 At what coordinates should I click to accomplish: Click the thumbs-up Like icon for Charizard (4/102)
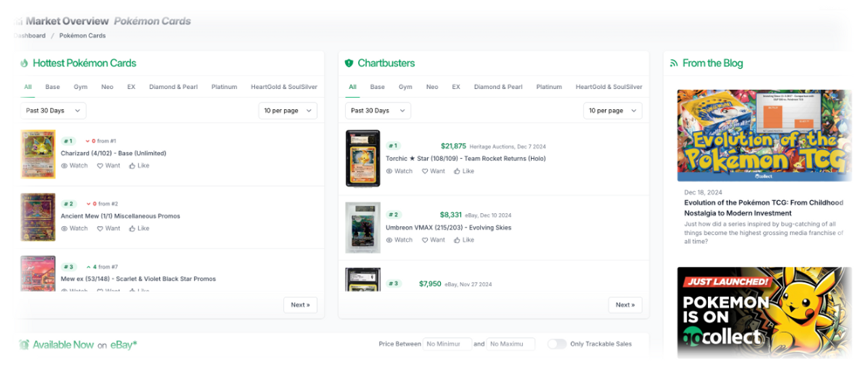pyautogui.click(x=132, y=166)
